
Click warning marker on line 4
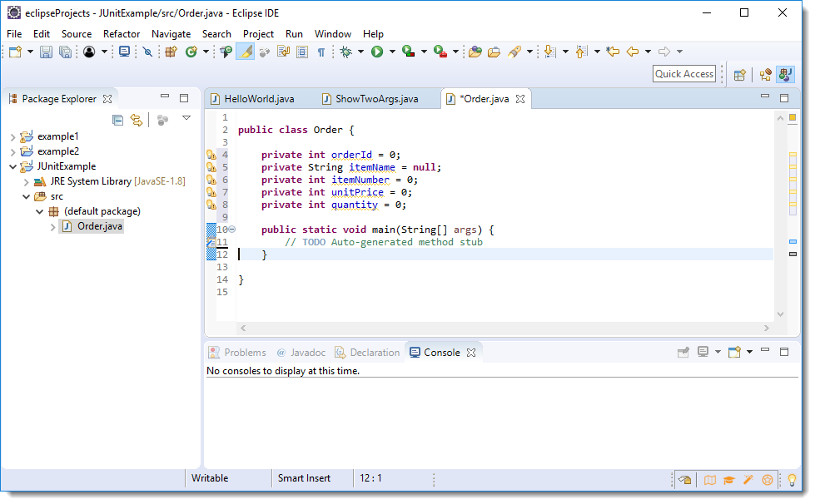click(x=211, y=154)
